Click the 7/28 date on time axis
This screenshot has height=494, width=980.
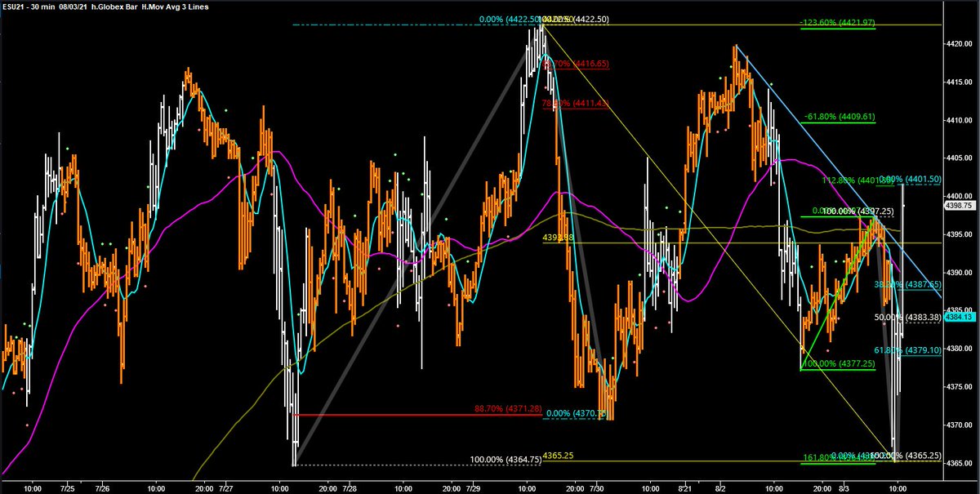point(350,488)
